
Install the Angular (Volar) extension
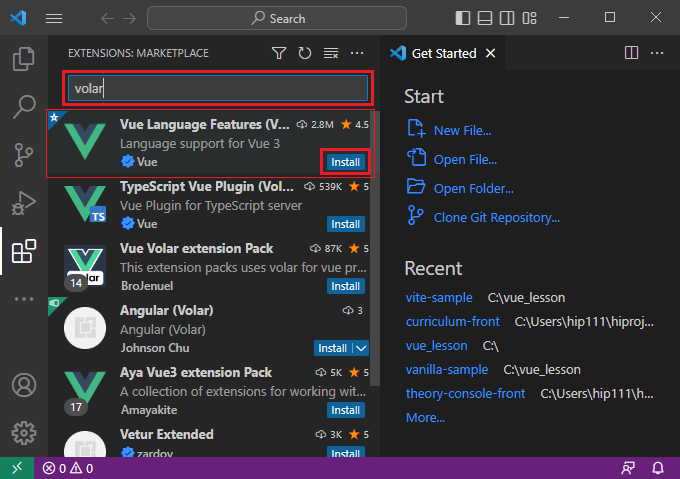333,348
